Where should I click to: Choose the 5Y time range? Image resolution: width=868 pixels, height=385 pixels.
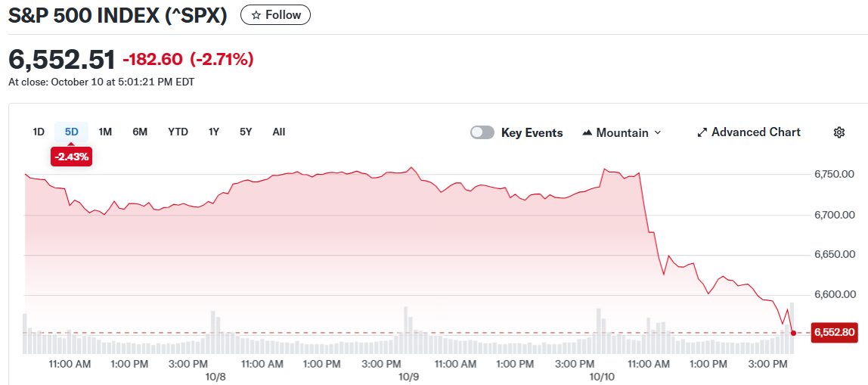click(246, 132)
